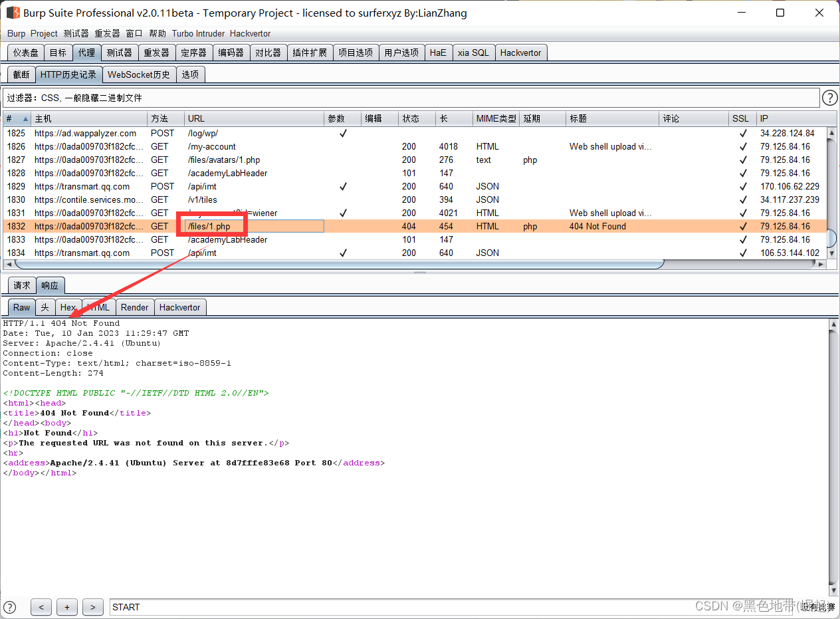This screenshot has height=619, width=840.
Task: Open the Turbo Intruder menu
Action: coord(198,33)
